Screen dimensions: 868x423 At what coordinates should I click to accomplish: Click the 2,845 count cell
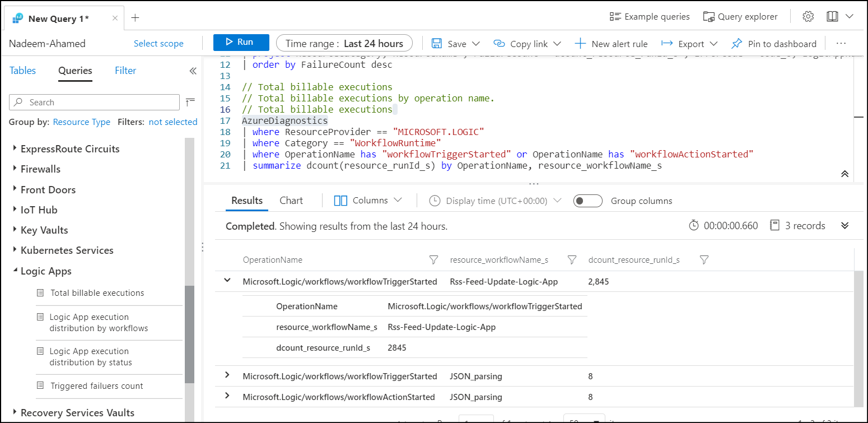[599, 282]
